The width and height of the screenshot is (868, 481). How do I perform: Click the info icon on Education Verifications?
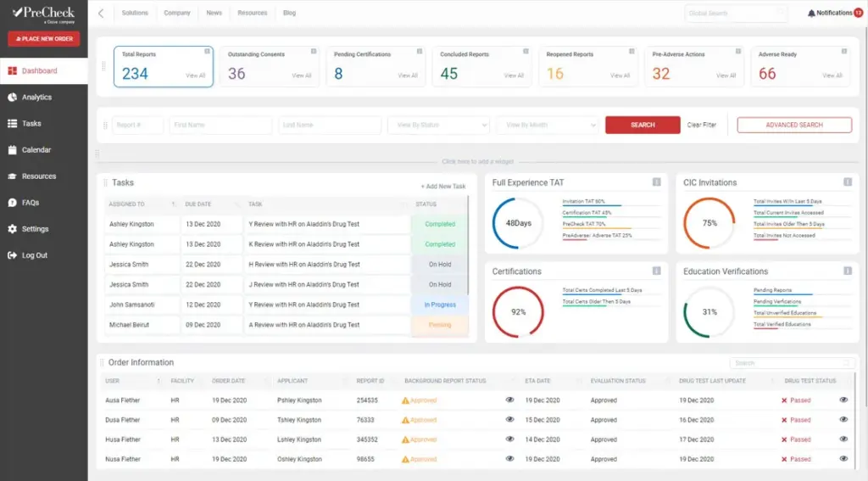848,271
